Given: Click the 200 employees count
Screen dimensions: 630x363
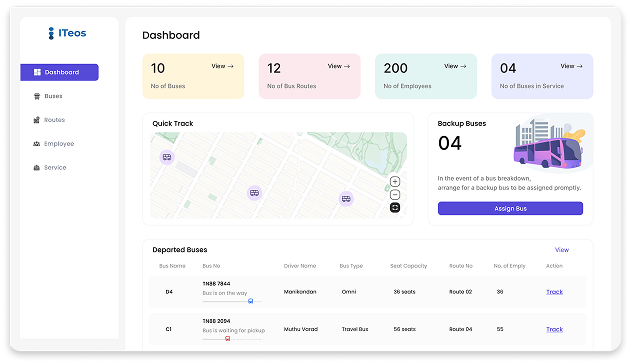Looking at the screenshot, I should pos(395,68).
